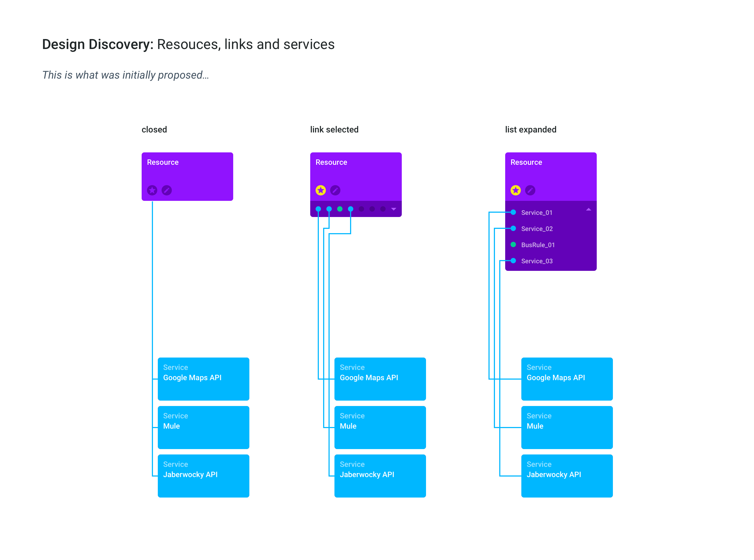This screenshot has width=754, height=560.
Task: Click the yellow star in link selected card
Action: coord(320,190)
